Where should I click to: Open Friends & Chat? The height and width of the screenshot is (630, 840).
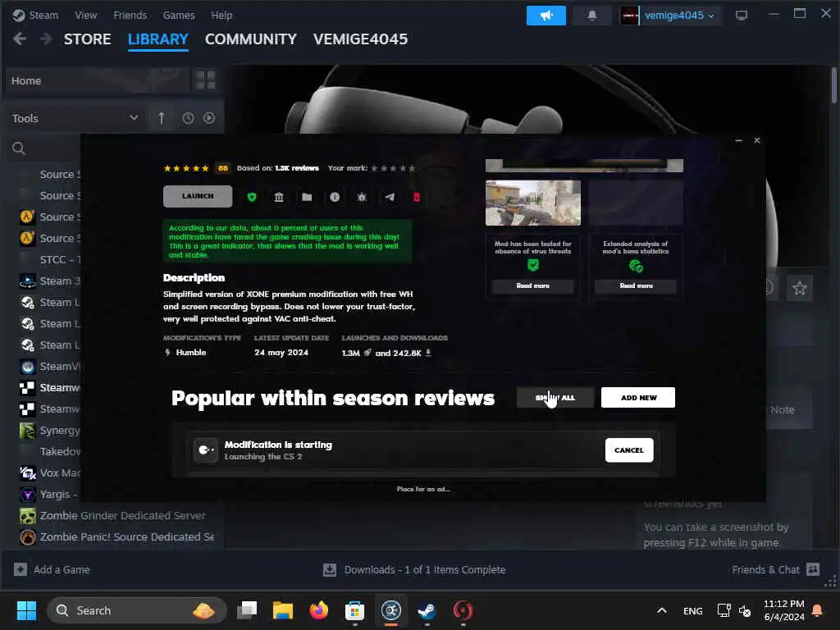click(776, 569)
